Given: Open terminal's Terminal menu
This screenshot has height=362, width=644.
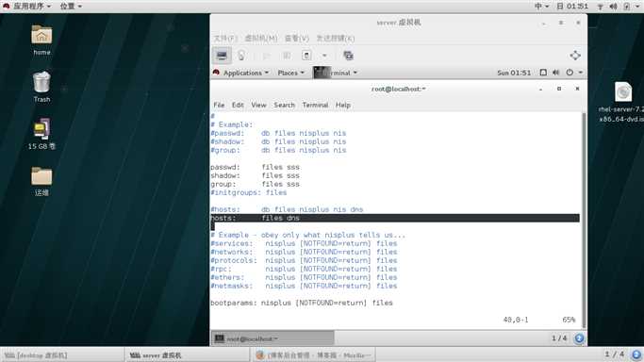Looking at the screenshot, I should (315, 105).
